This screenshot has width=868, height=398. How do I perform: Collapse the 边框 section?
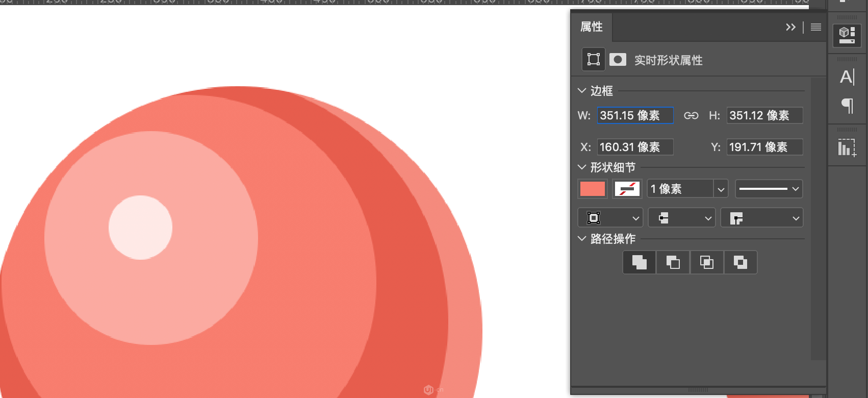(x=581, y=91)
